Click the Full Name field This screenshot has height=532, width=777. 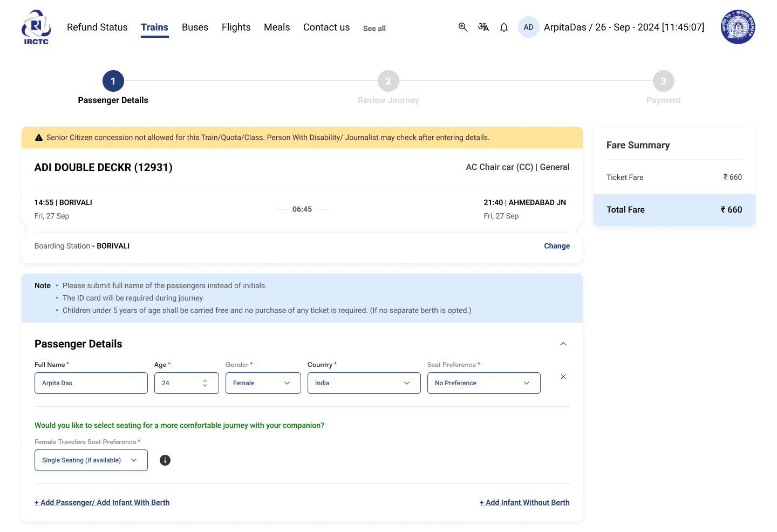point(91,383)
